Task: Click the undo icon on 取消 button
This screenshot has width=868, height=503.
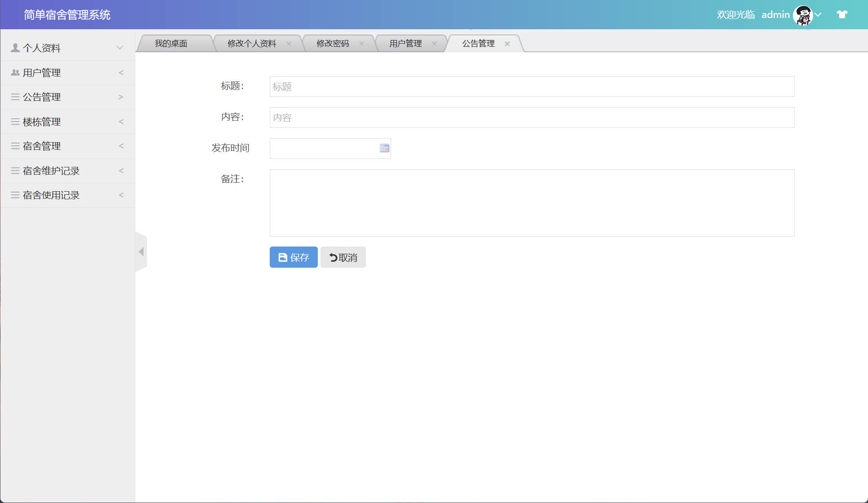Action: coord(333,257)
